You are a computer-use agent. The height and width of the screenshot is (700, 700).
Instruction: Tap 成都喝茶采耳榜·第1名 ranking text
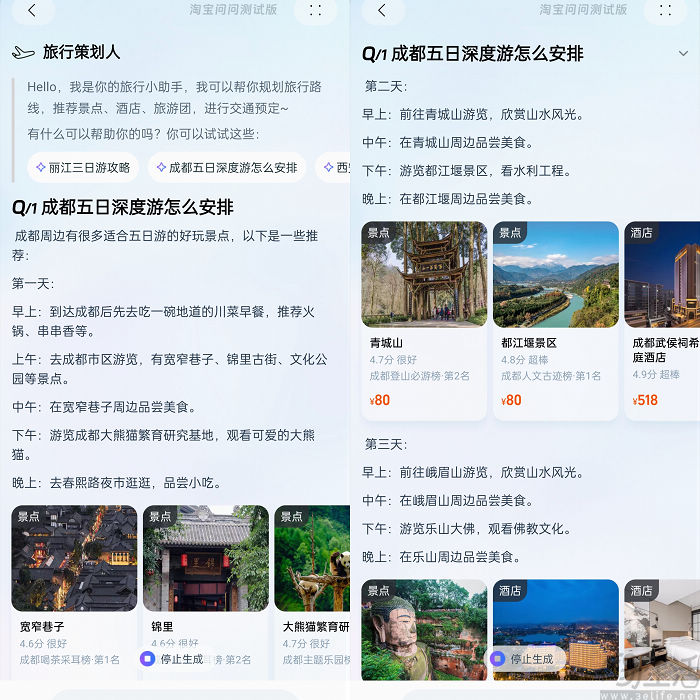[x=70, y=660]
